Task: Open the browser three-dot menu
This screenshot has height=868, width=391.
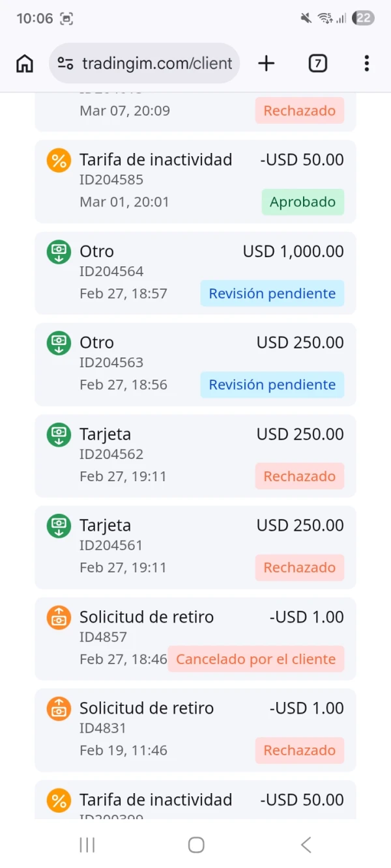Action: tap(366, 63)
